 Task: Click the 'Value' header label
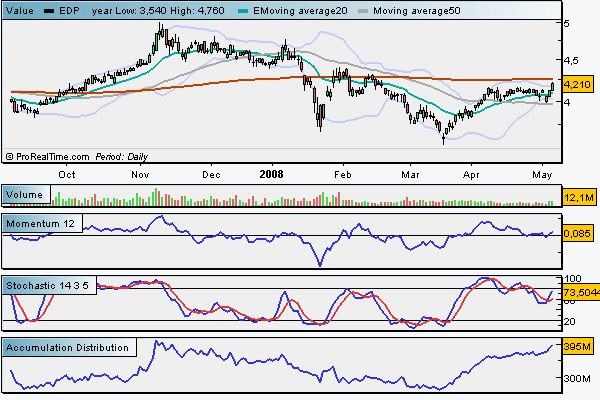pyautogui.click(x=20, y=11)
